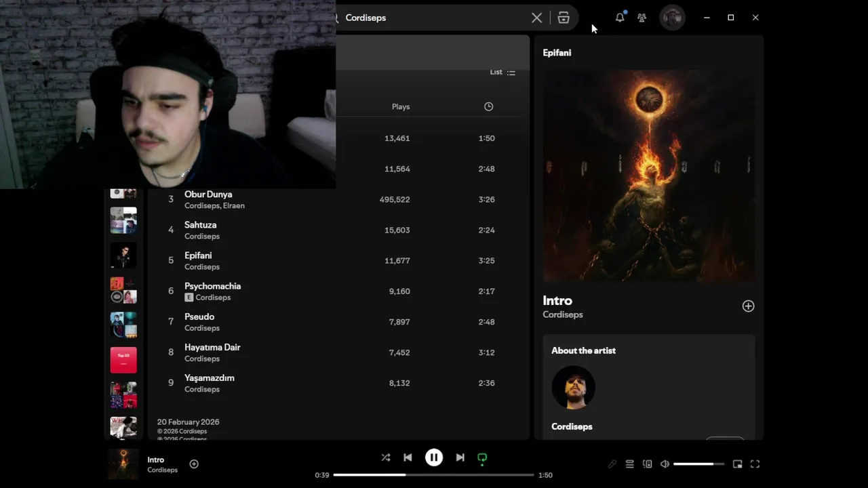Add now playing Intro to library
This screenshot has width=868, height=488.
pyautogui.click(x=194, y=464)
